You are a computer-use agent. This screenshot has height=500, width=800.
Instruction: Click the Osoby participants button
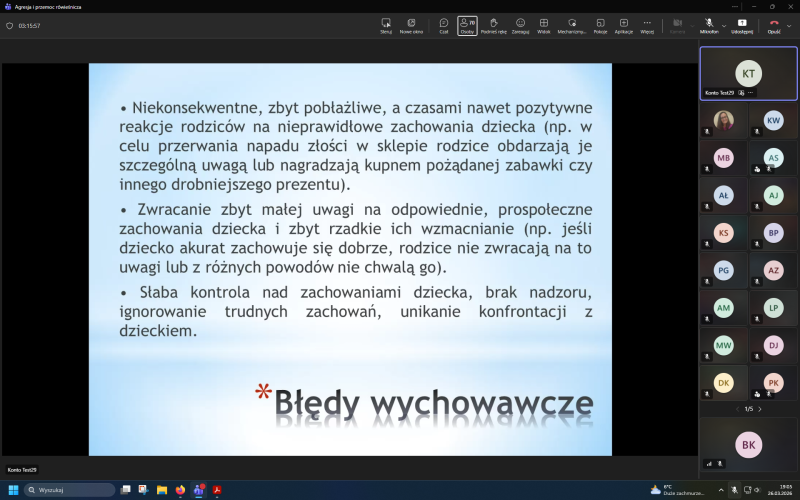[467, 25]
